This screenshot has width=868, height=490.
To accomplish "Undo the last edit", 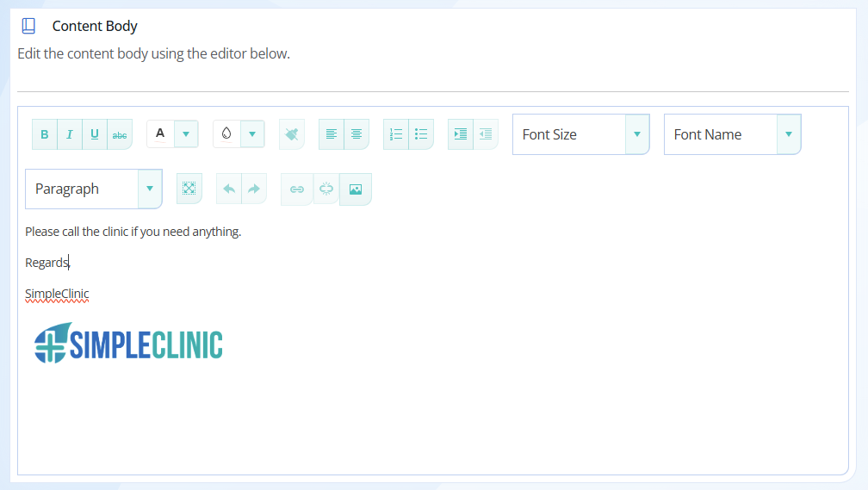I will click(x=229, y=189).
